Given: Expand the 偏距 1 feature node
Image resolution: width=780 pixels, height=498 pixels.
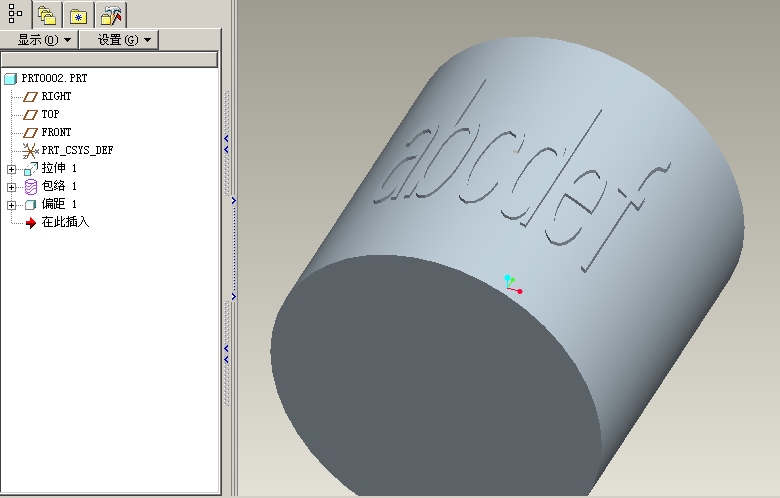Looking at the screenshot, I should click(11, 205).
